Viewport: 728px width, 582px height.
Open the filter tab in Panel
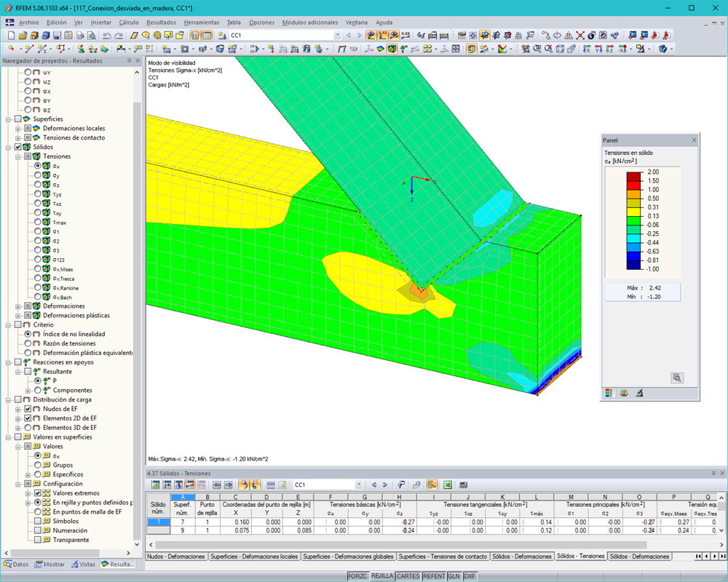click(x=640, y=393)
